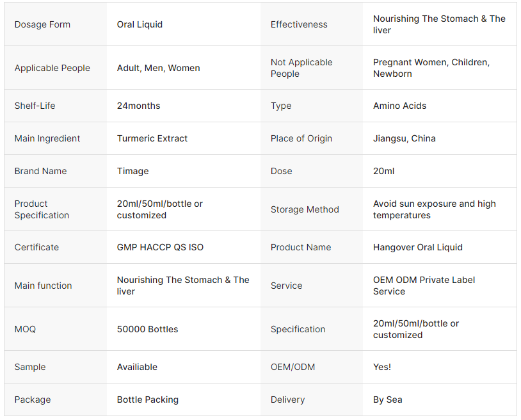Image resolution: width=521 pixels, height=420 pixels.
Task: Select the 'Bottle Packing' package value
Action: 147,400
